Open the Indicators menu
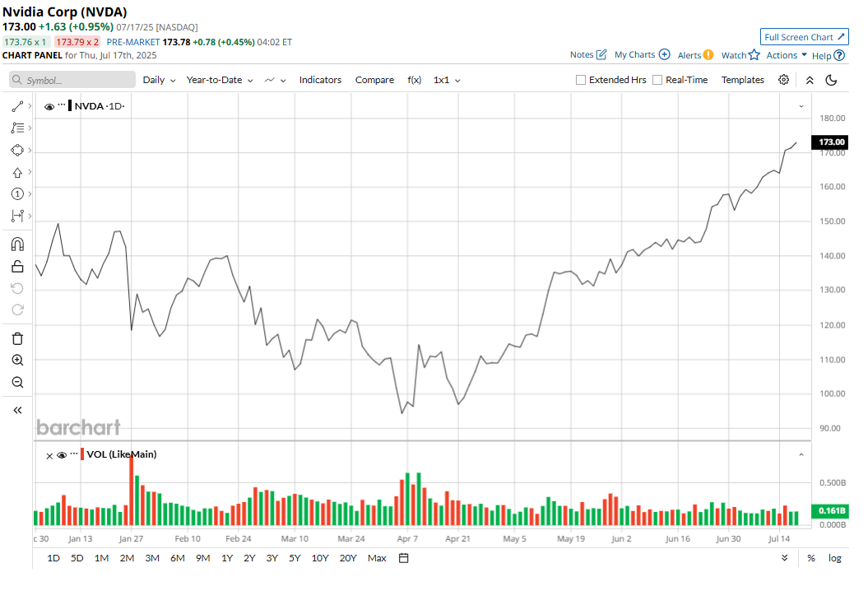Screen dimensions: 868x591 click(320, 80)
